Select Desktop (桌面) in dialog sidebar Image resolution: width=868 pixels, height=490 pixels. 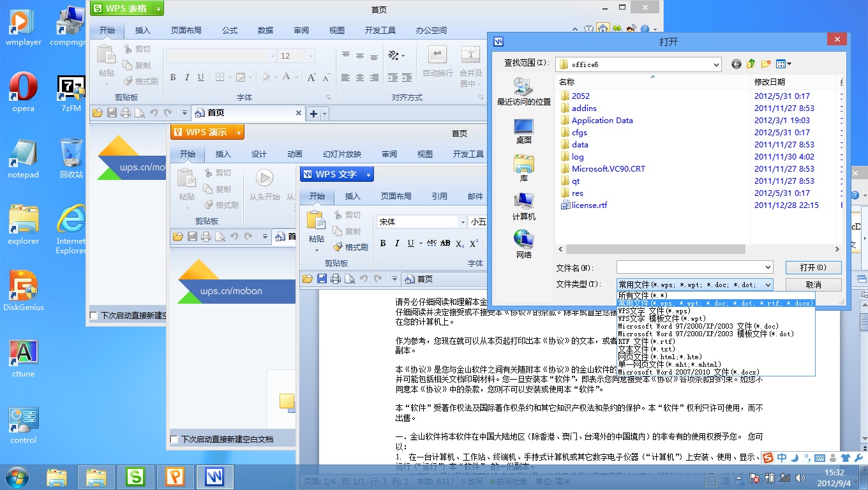[x=523, y=131]
